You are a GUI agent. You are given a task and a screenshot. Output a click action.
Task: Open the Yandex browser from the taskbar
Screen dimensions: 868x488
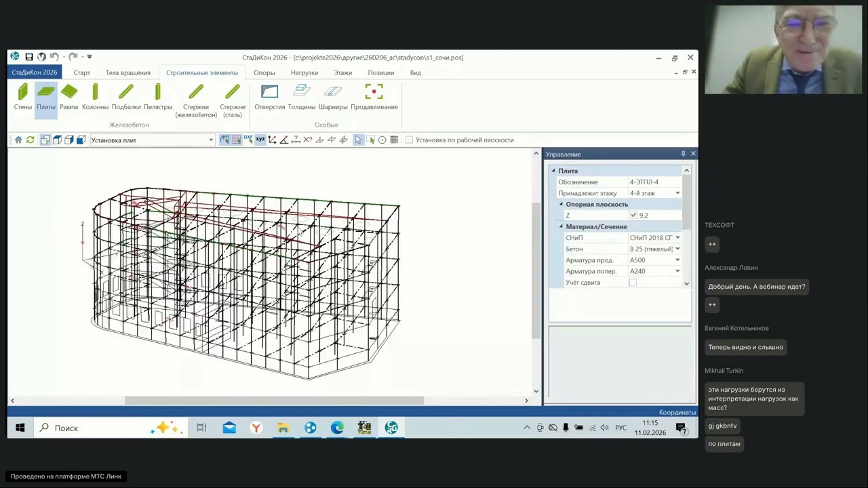click(256, 428)
